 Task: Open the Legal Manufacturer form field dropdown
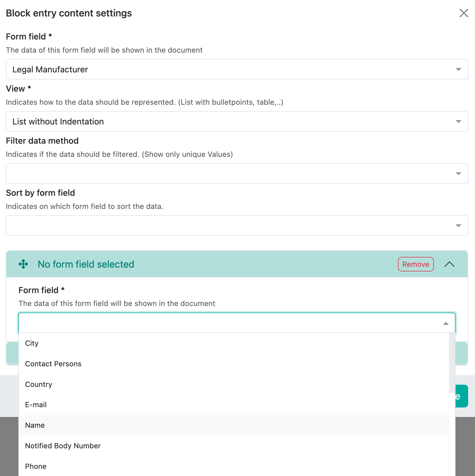point(237,69)
